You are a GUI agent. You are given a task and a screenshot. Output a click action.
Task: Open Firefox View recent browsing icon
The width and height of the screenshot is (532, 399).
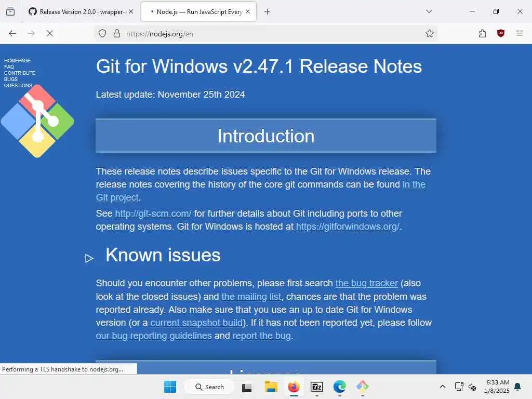10,11
